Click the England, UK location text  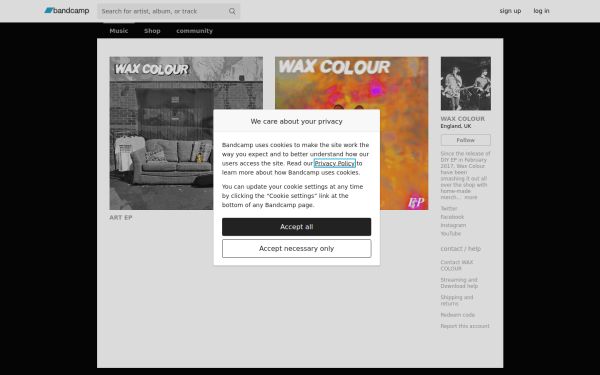456,126
